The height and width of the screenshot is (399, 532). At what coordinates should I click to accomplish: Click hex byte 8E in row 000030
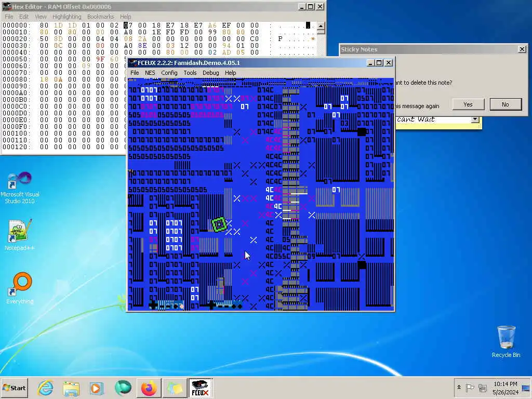coord(142,46)
